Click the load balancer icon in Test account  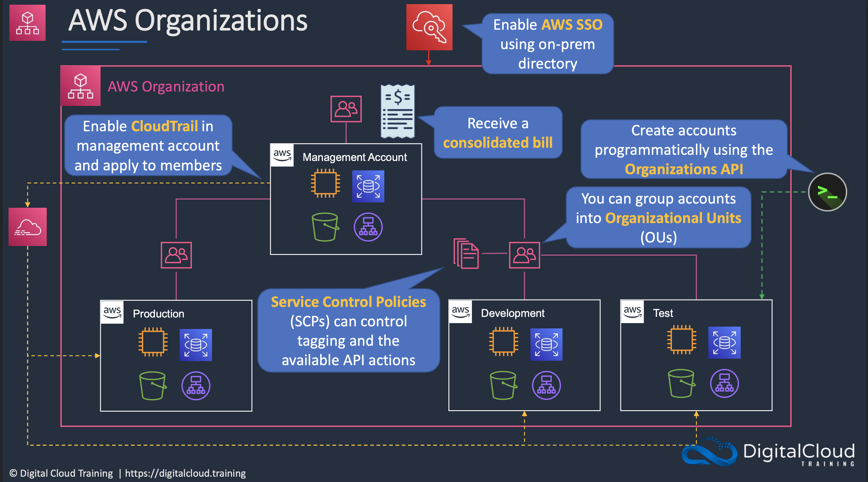pos(725,383)
